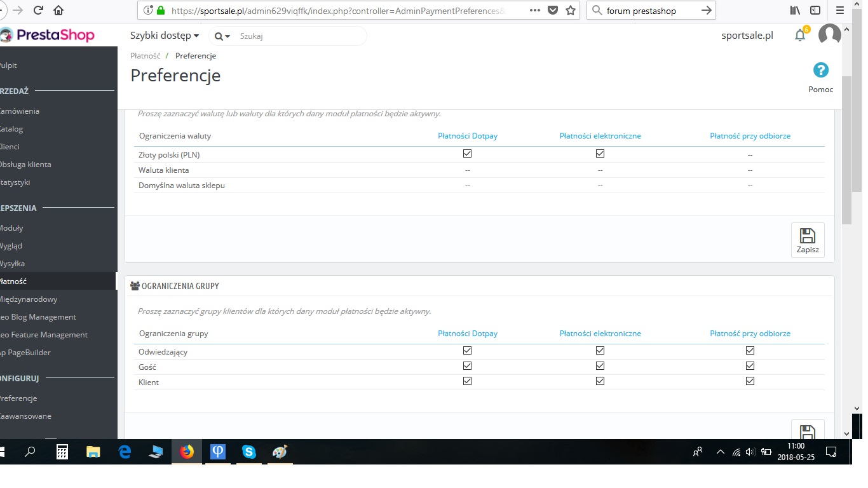Click Płatność przy odbiorze header in group table

750,334
